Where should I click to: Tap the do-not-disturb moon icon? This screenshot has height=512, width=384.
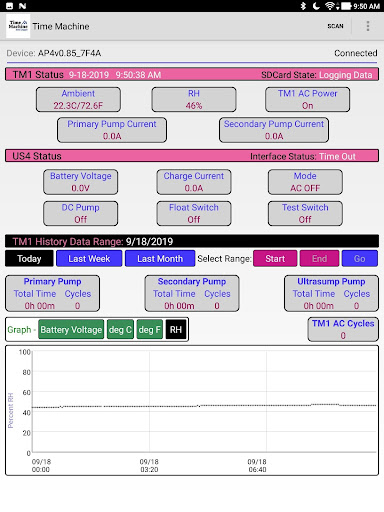pos(316,6)
